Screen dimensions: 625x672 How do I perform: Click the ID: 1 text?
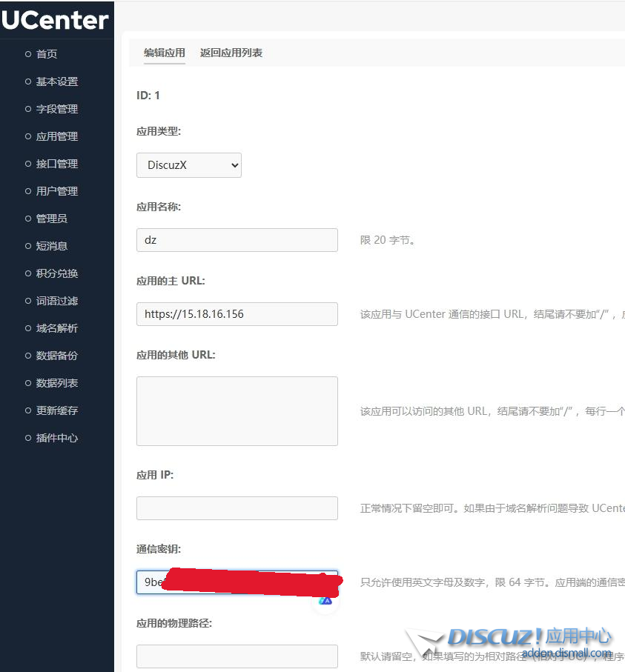[x=148, y=95]
